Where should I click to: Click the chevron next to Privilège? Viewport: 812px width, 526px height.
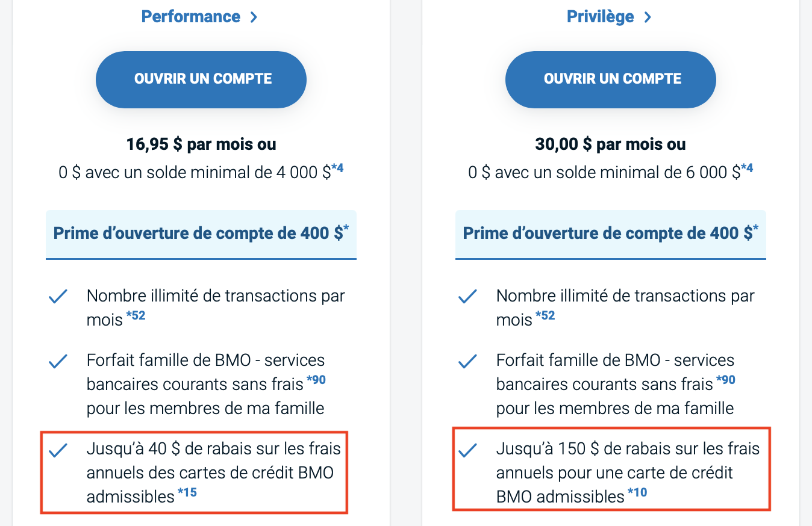click(x=648, y=17)
